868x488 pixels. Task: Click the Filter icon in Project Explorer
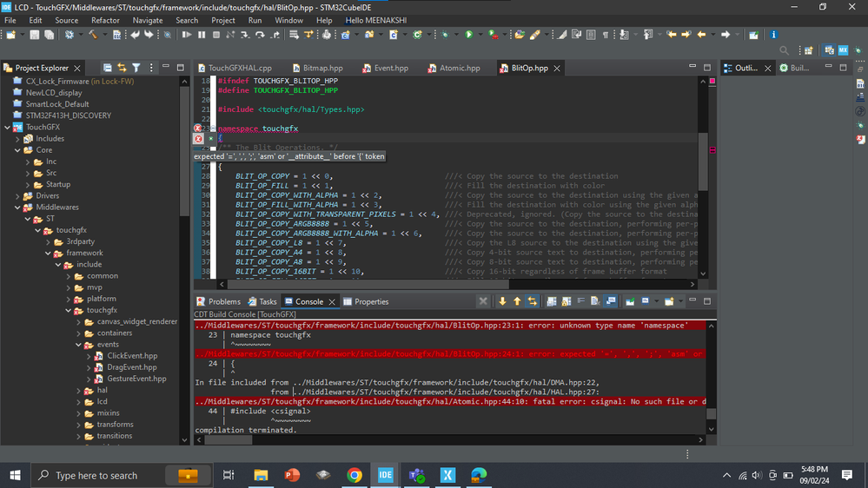136,68
